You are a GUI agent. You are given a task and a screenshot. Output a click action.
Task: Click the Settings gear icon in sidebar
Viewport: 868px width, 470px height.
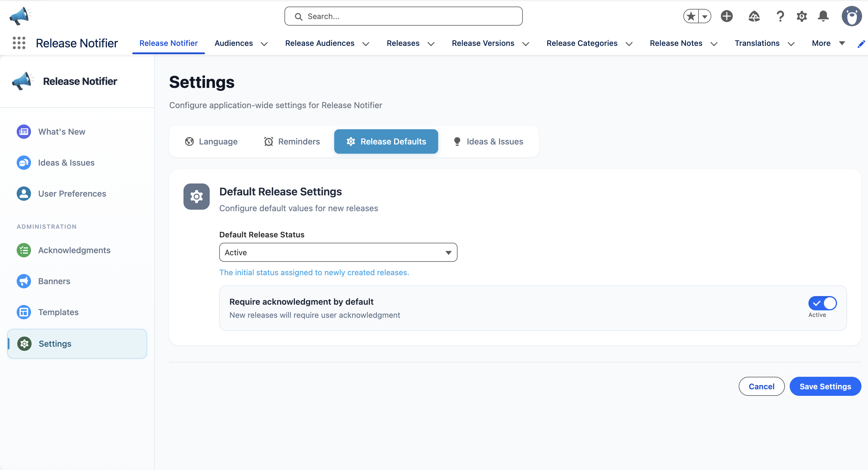[x=24, y=344]
